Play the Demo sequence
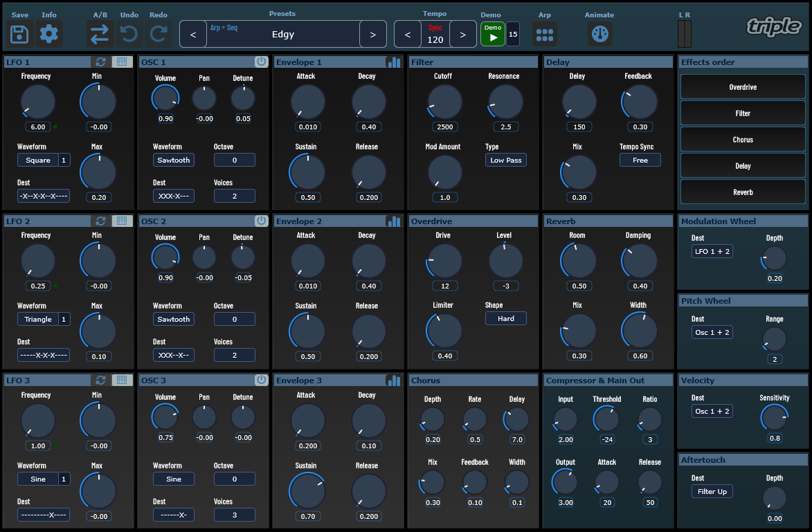 [493, 33]
